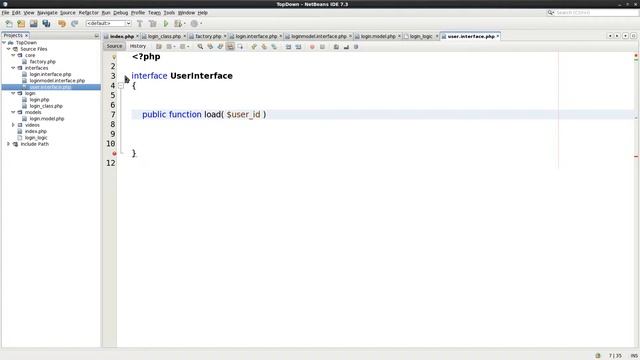Viewport: 640px width, 360px height.
Task: Open the <default> configuration combo box
Action: [108, 24]
